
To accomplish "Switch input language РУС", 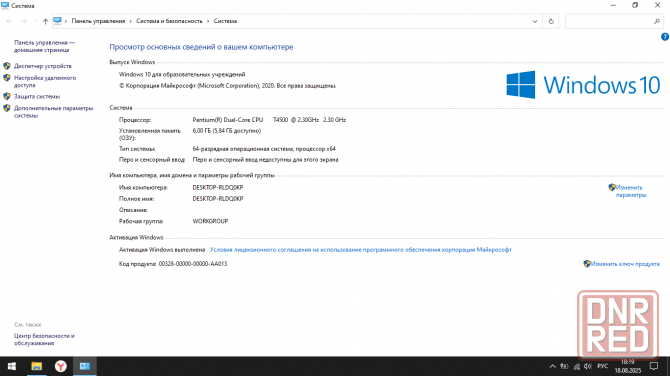I will tap(602, 366).
